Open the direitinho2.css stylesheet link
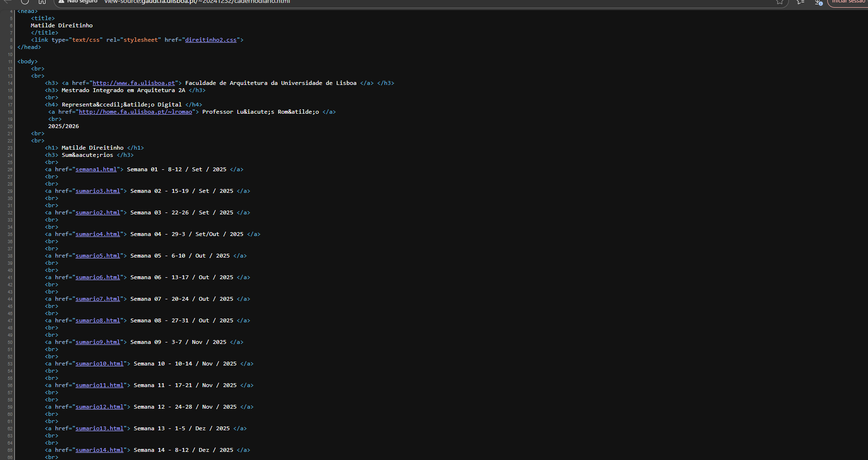This screenshot has width=868, height=460. coord(211,40)
